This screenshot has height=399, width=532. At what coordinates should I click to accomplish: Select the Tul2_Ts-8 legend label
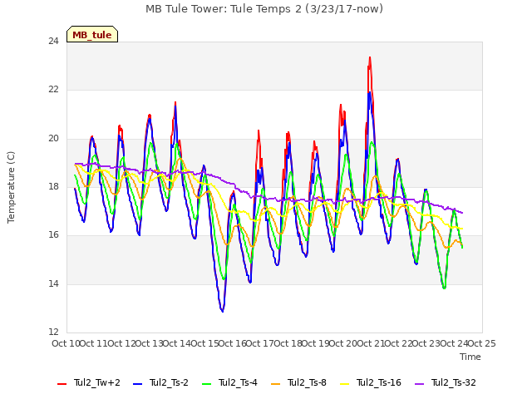[x=307, y=382]
